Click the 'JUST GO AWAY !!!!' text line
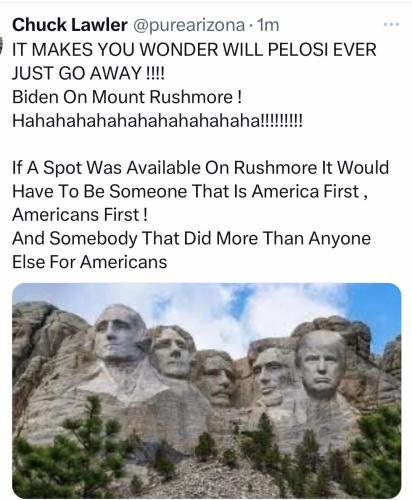Screen dimensions: 412x500 [x=88, y=73]
